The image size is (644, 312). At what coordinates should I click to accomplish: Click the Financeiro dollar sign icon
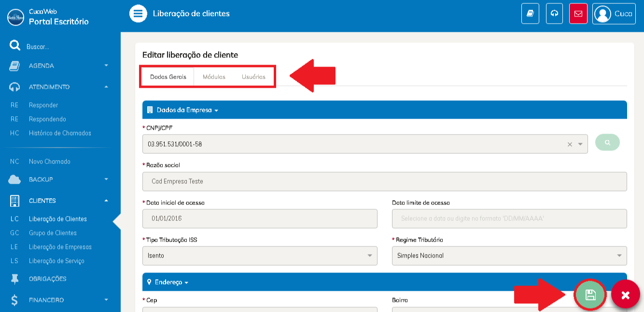point(14,300)
